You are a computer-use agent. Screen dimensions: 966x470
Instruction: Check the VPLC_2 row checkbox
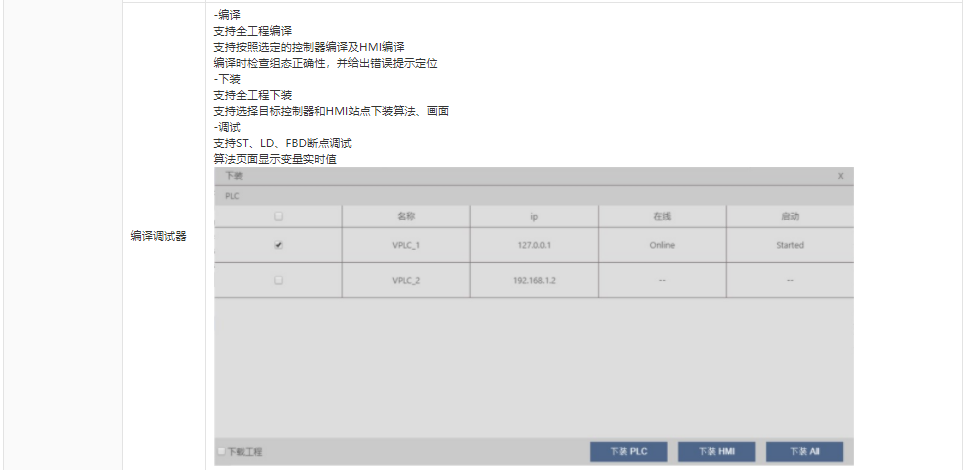[278, 281]
